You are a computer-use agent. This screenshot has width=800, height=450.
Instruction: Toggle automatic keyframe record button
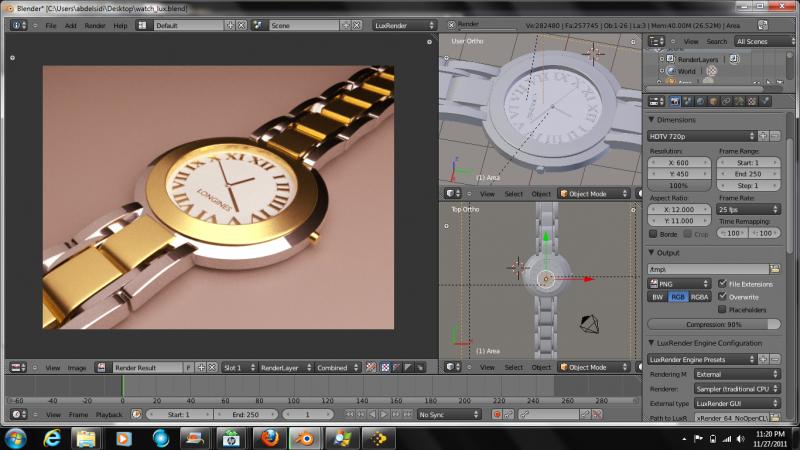point(496,415)
